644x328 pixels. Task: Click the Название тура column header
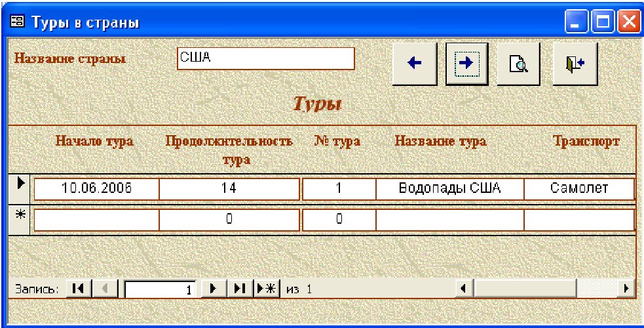pos(441,142)
